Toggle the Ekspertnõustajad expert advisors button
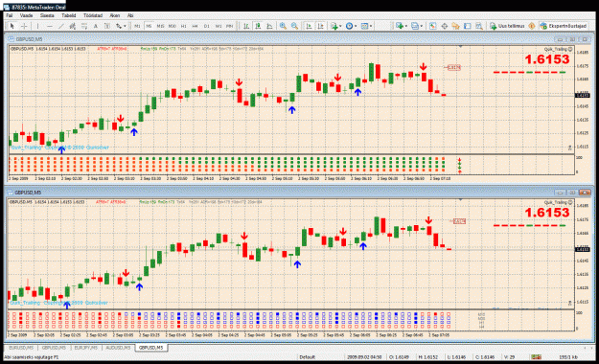This screenshot has height=364, width=599. click(x=564, y=26)
